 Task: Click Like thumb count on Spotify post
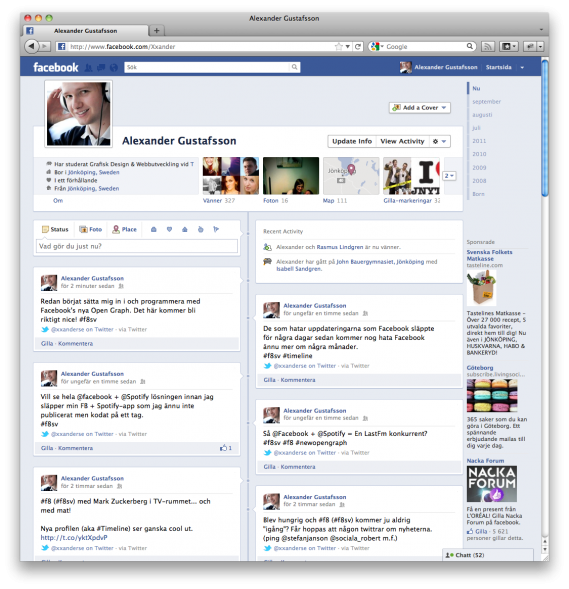click(x=226, y=448)
